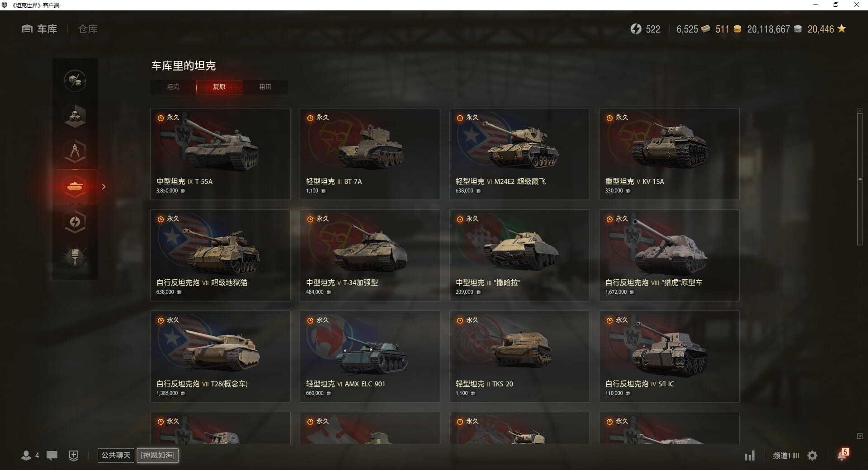Select the highlighted tank sidebar icon
Image resolution: width=868 pixels, height=470 pixels.
[75, 187]
